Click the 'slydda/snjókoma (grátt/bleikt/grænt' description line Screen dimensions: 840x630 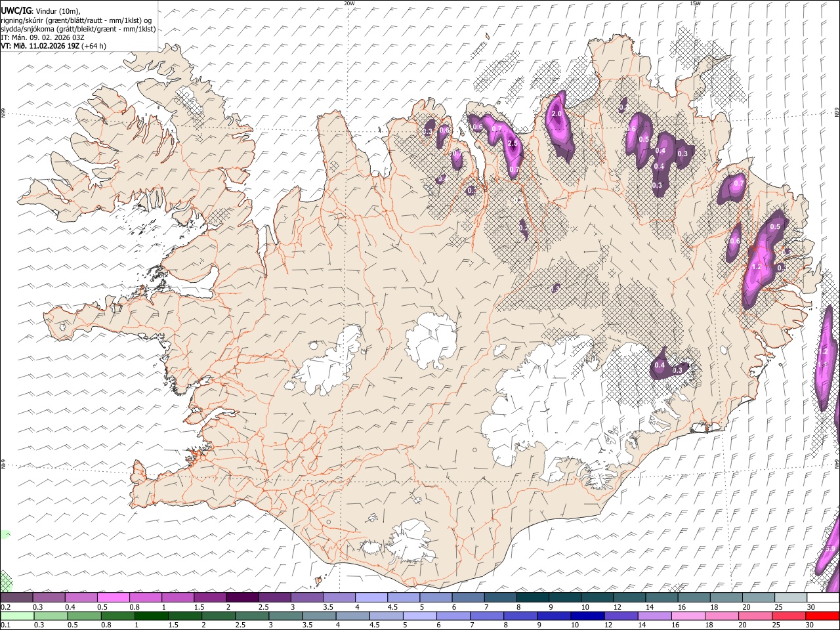pos(78,29)
